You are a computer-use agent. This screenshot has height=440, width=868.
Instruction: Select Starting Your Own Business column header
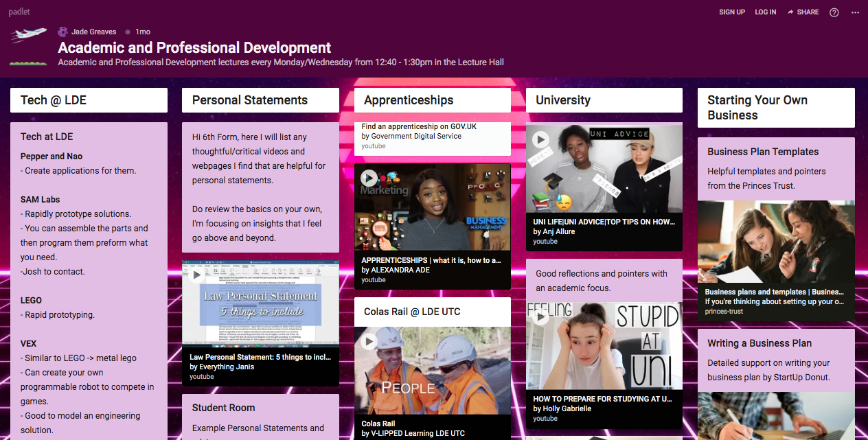coord(776,108)
